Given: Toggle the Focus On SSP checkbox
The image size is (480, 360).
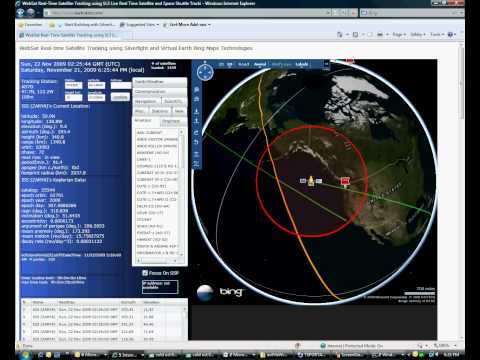Looking at the screenshot, I should coord(145,273).
